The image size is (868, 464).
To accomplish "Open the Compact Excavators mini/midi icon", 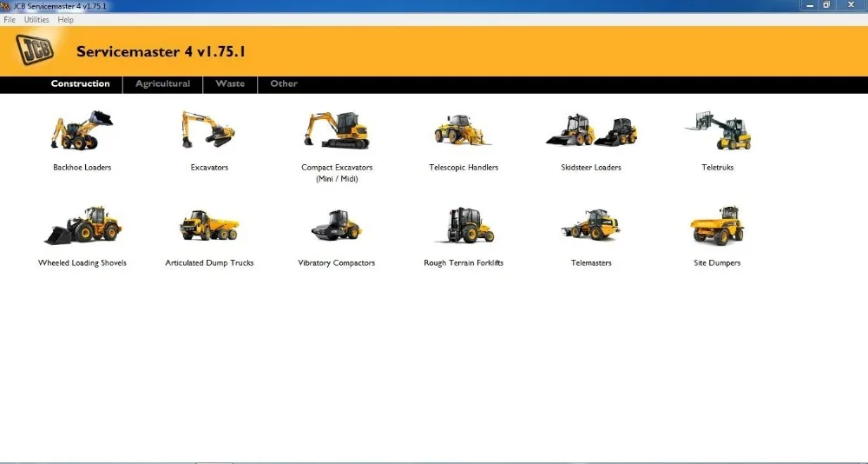I will 337,130.
